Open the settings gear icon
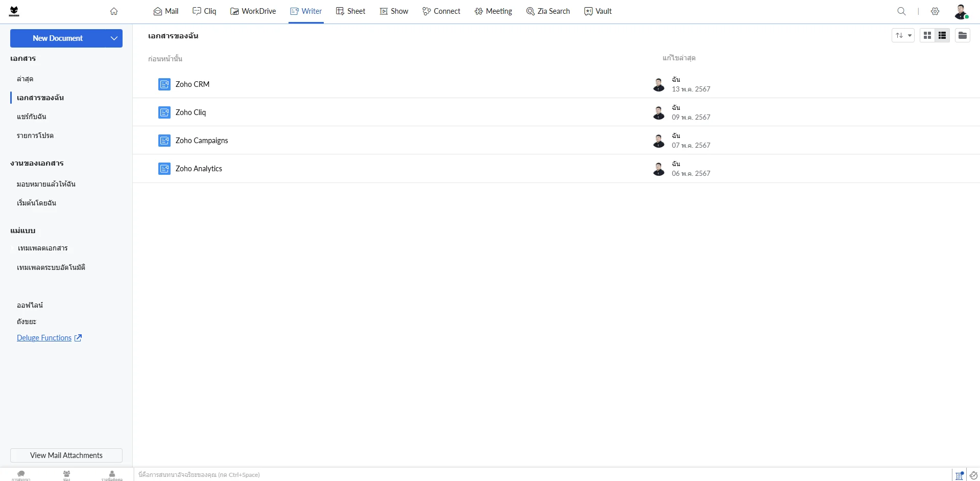 (935, 11)
